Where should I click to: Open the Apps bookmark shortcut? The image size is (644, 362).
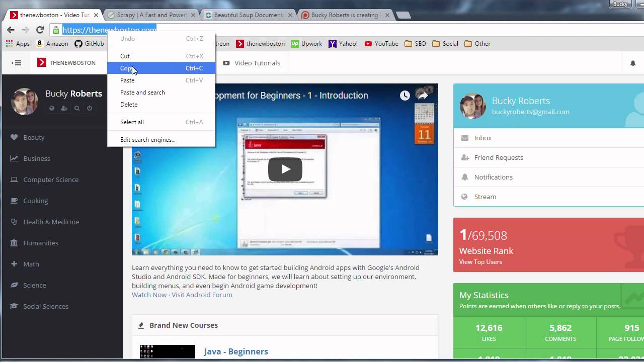coord(18,44)
